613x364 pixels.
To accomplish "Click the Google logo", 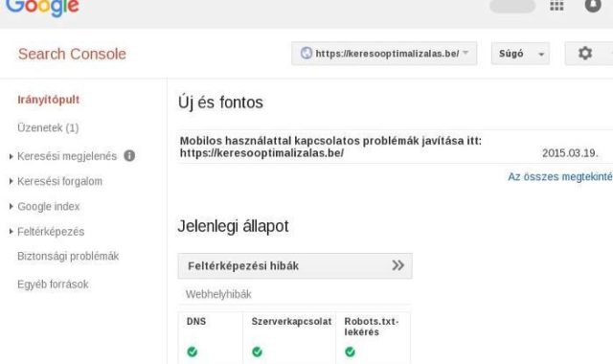I will pyautogui.click(x=42, y=8).
